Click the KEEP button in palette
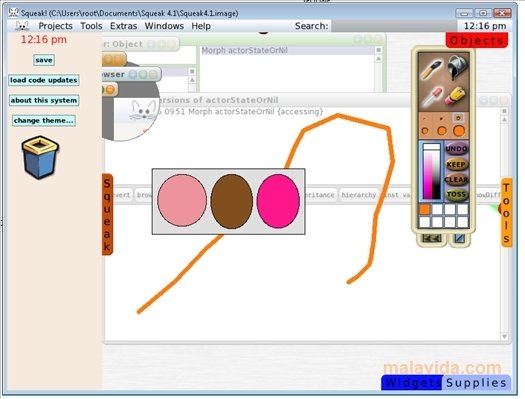Viewport: 525px width, 399px height. point(457,164)
